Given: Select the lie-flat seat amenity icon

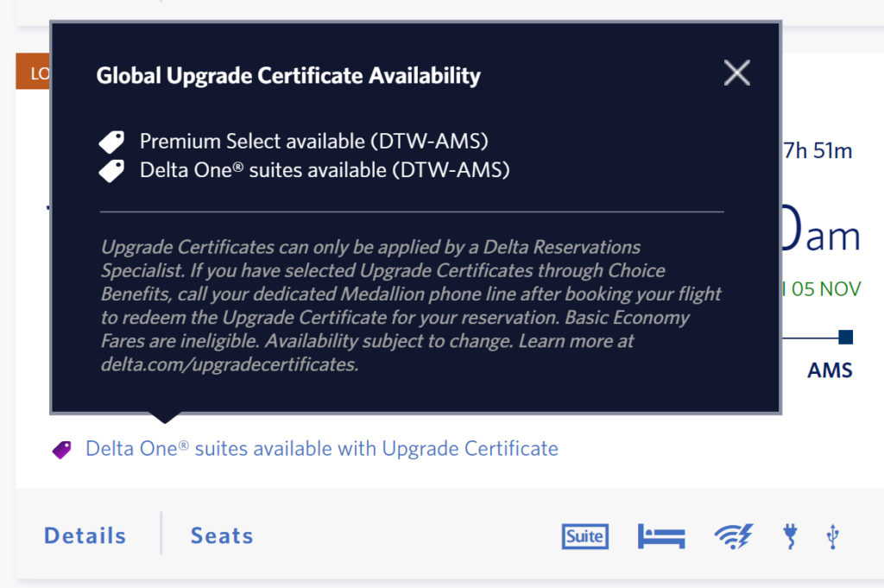Looking at the screenshot, I should click(661, 536).
